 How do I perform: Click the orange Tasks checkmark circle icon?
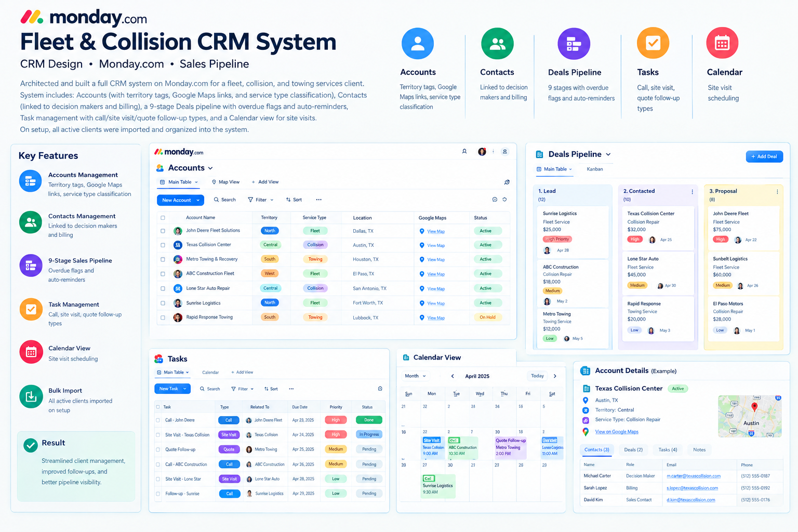click(653, 43)
